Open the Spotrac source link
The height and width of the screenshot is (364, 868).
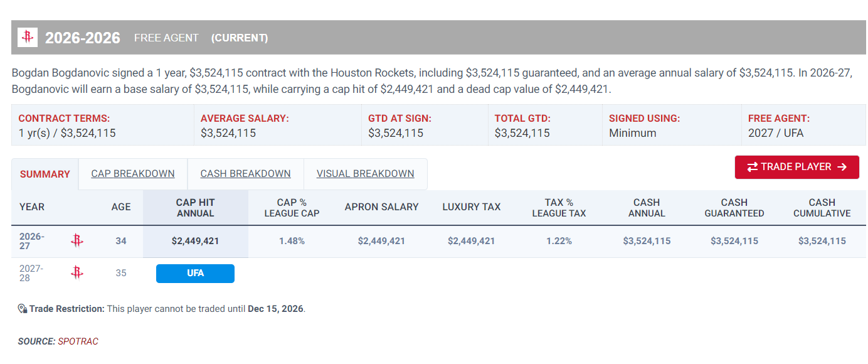[x=78, y=341]
